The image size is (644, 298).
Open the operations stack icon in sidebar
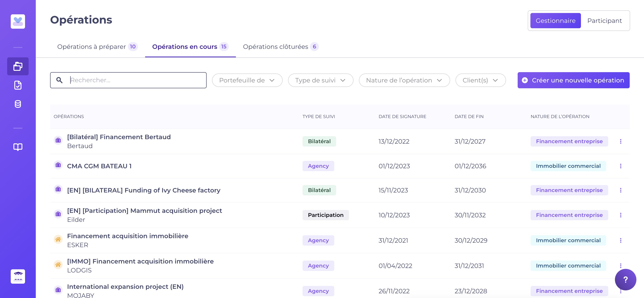pyautogui.click(x=18, y=66)
